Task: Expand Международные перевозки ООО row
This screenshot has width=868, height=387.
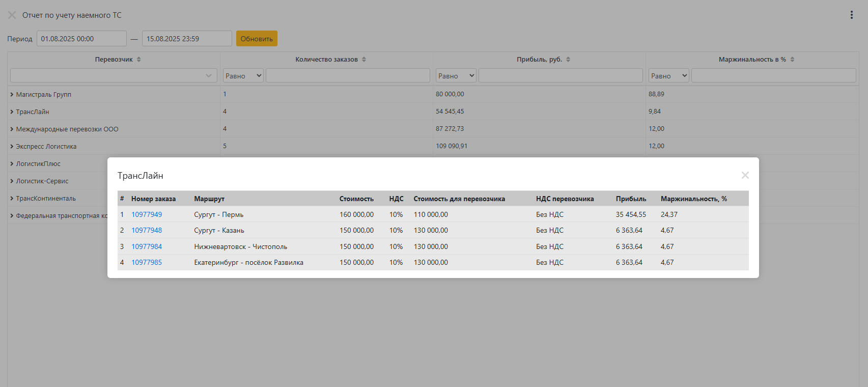Action: 12,129
